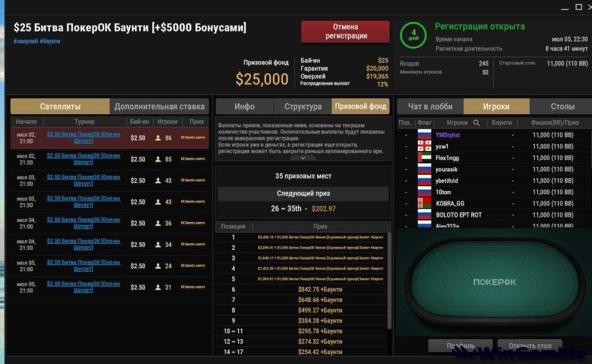Click the 4-day countdown circle icon
This screenshot has height=364, width=592.
[413, 35]
